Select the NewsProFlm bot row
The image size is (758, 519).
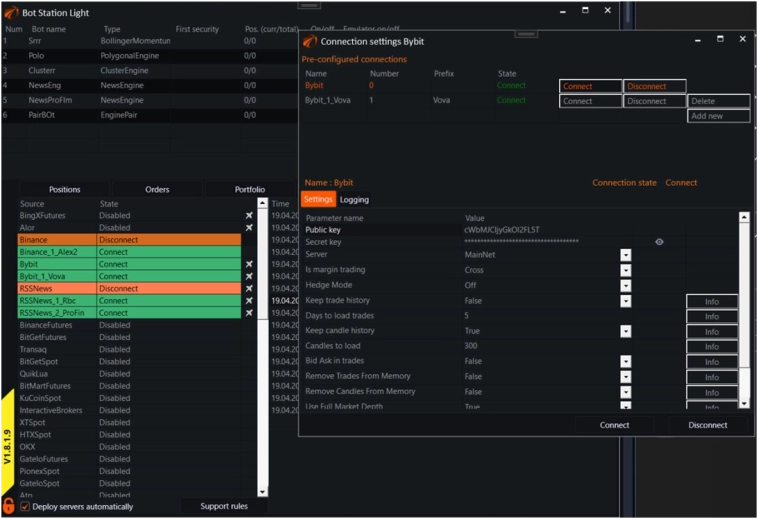pos(150,100)
